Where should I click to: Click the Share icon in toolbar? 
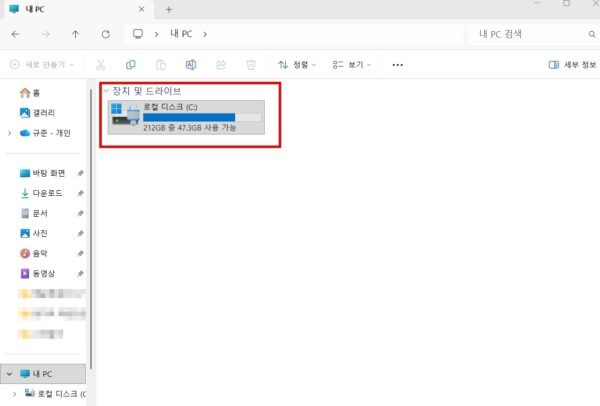[x=221, y=65]
